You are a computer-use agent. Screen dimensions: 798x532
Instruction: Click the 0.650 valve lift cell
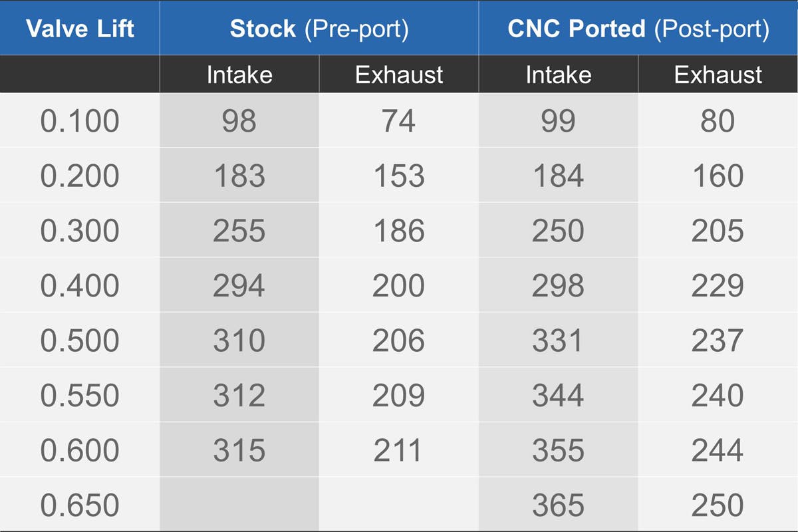tap(80, 505)
